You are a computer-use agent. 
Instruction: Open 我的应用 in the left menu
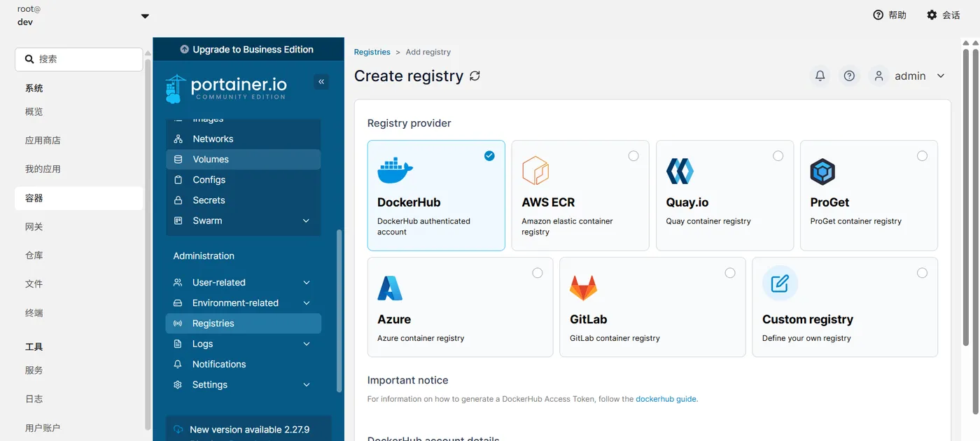[78, 169]
